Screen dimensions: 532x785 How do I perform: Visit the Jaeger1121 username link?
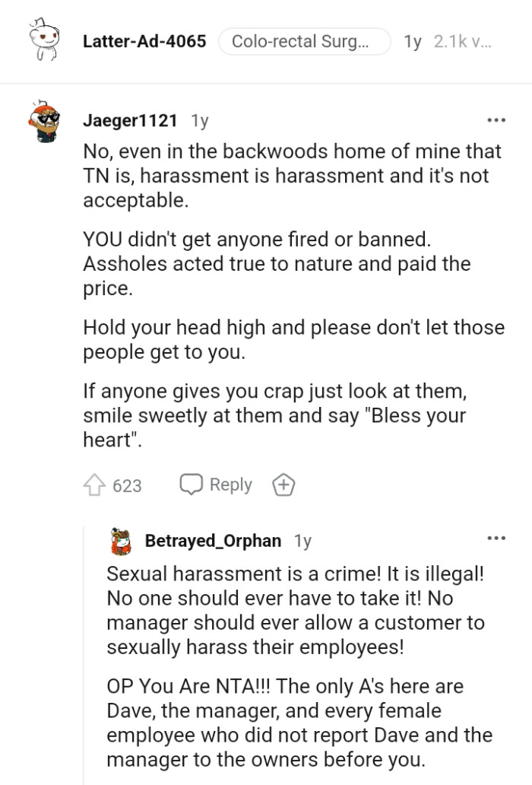(130, 120)
